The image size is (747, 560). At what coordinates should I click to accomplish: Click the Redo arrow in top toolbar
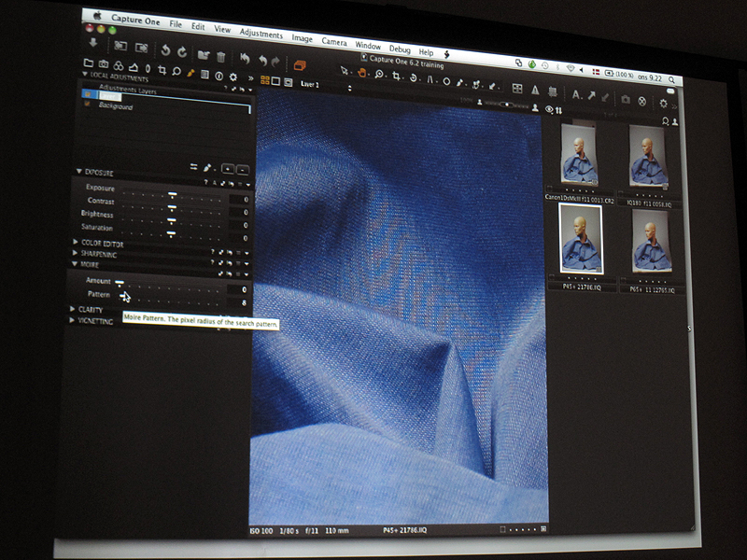(x=275, y=62)
